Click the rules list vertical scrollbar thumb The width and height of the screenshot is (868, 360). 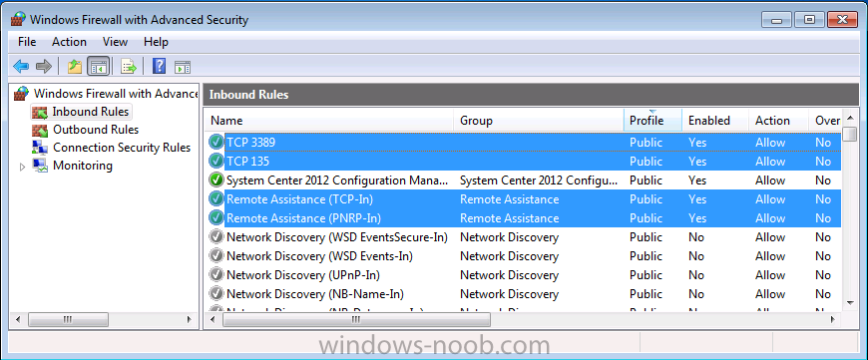click(x=850, y=134)
